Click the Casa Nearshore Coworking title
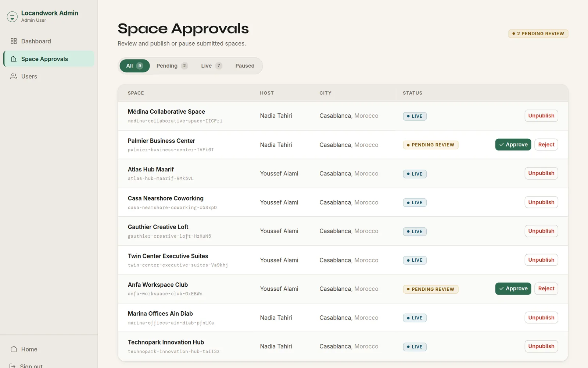 point(165,198)
